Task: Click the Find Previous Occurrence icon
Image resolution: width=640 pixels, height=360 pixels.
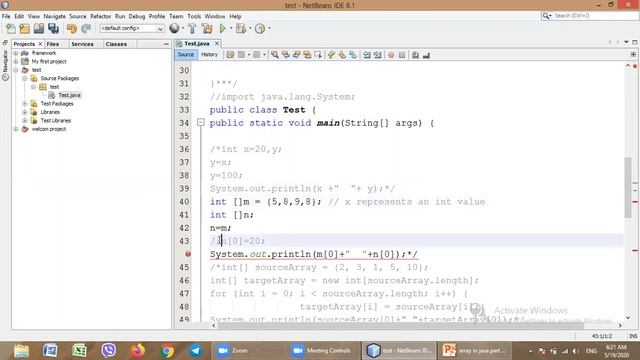Action: [286, 55]
